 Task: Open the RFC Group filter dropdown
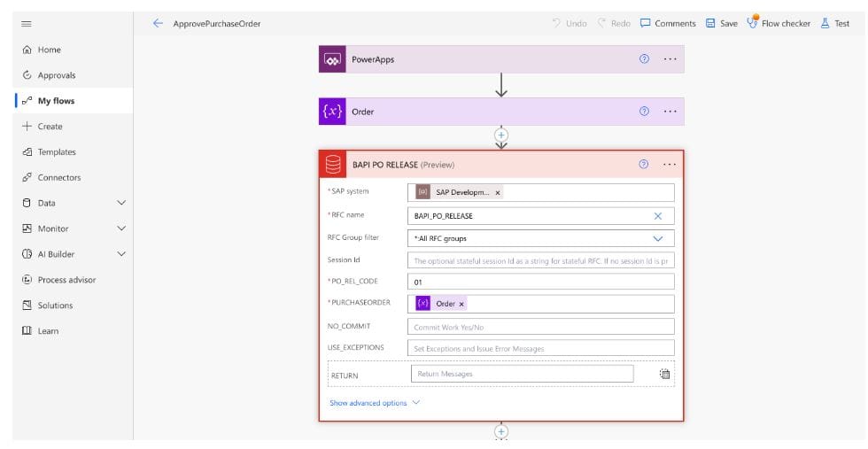click(x=657, y=238)
